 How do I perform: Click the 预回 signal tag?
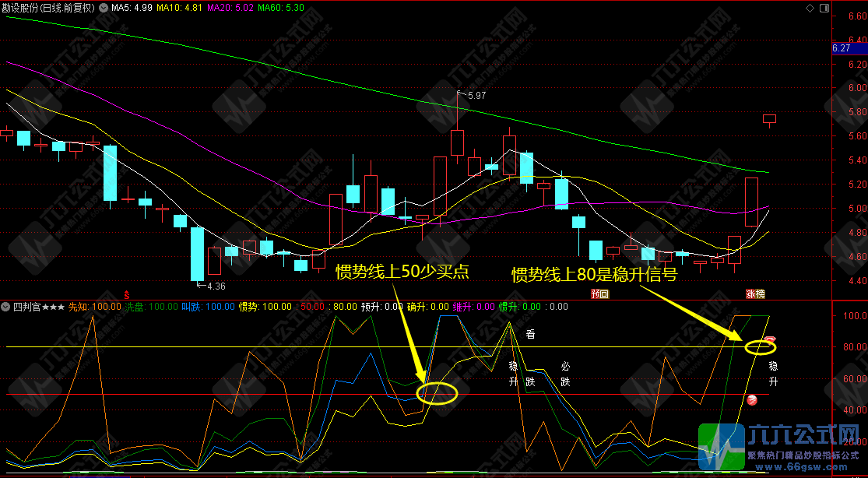(x=599, y=294)
